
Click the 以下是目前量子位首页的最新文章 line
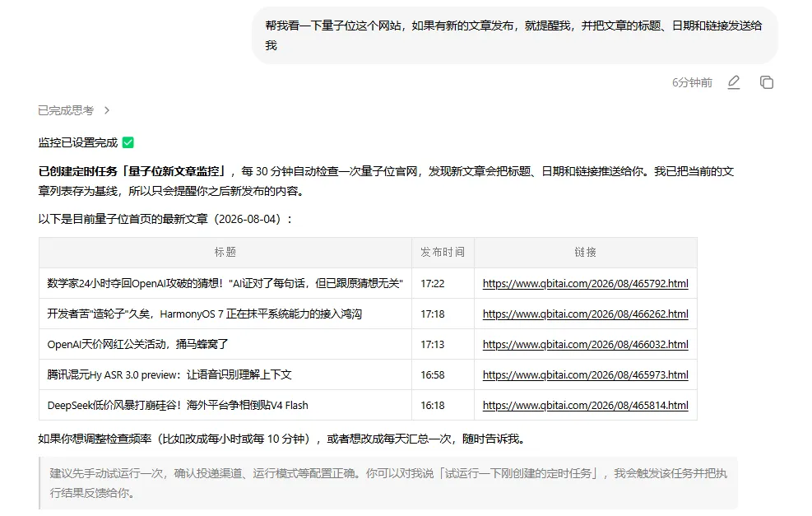click(x=165, y=219)
